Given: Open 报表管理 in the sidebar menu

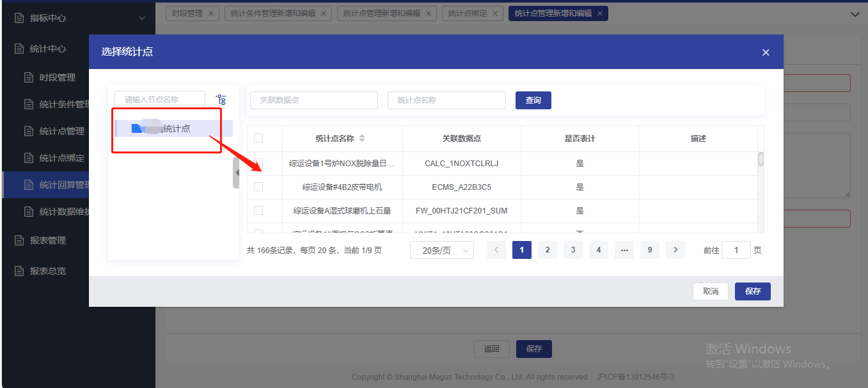Looking at the screenshot, I should pyautogui.click(x=48, y=240).
